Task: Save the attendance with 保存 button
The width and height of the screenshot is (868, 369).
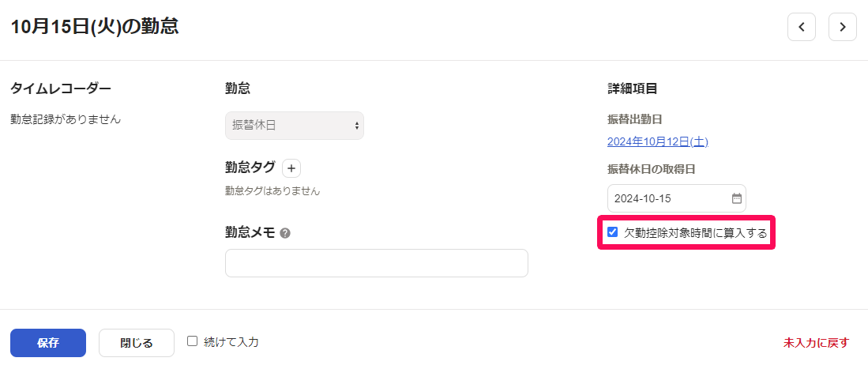Action: (x=48, y=343)
